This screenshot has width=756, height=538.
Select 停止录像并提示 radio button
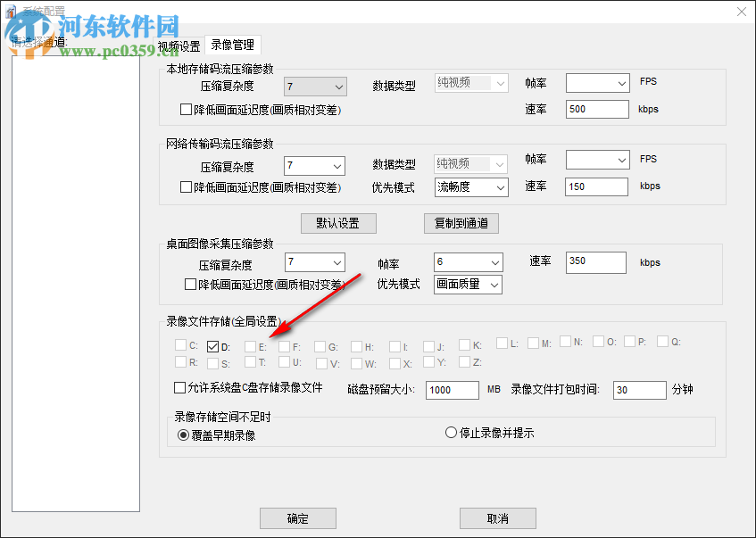[x=452, y=433]
